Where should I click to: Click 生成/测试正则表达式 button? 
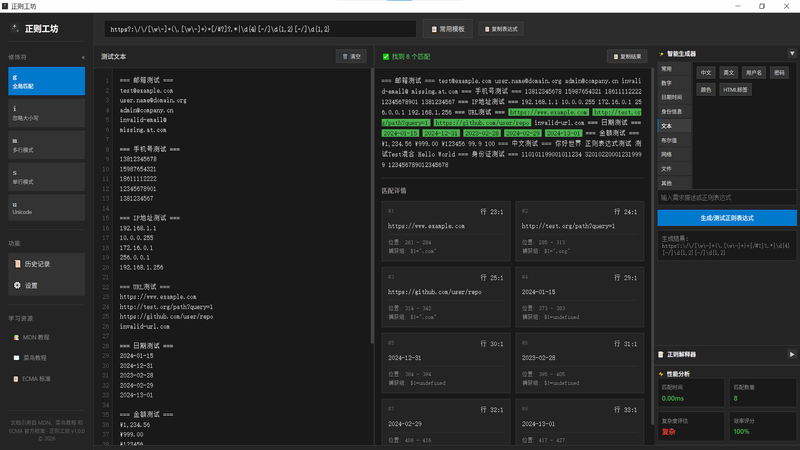pos(727,218)
